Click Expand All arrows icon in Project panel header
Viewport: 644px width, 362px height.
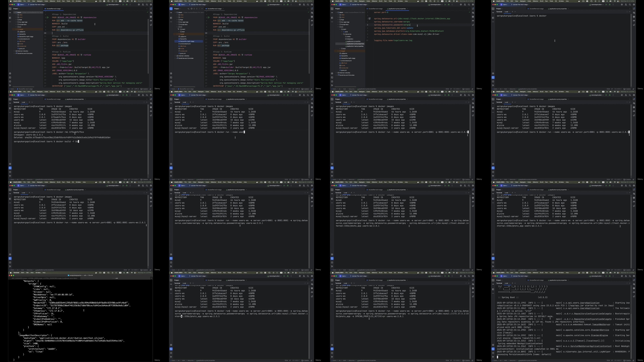(194, 9)
